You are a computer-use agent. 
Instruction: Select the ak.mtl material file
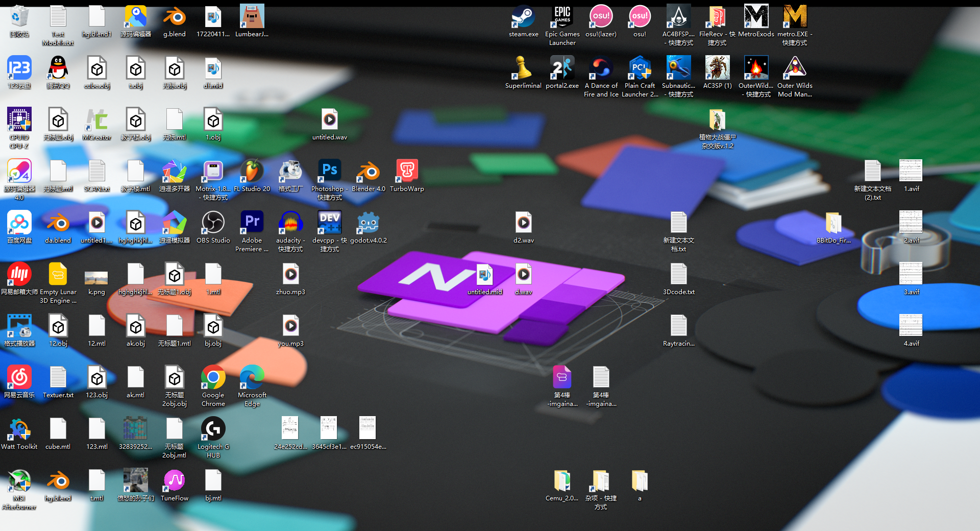click(136, 378)
